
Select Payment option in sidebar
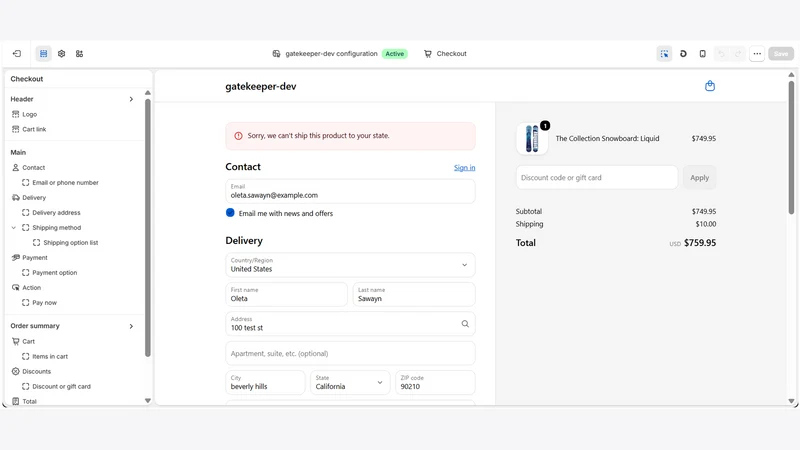[55, 272]
